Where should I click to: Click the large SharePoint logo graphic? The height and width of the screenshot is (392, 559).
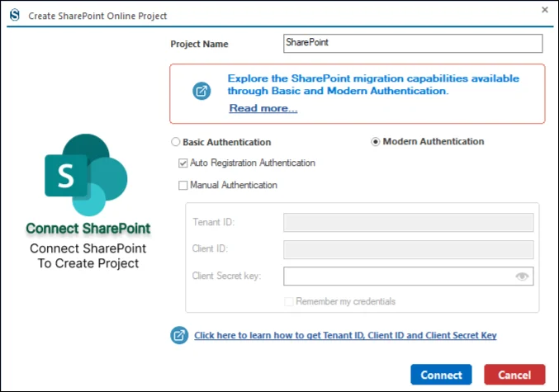pos(86,175)
